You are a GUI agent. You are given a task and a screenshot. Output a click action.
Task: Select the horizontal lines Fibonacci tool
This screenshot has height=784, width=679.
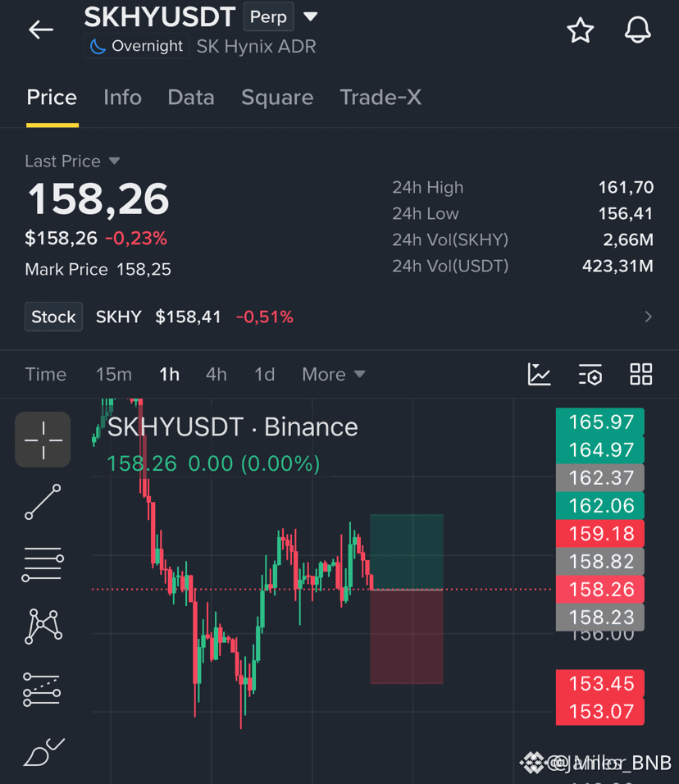[x=43, y=564]
